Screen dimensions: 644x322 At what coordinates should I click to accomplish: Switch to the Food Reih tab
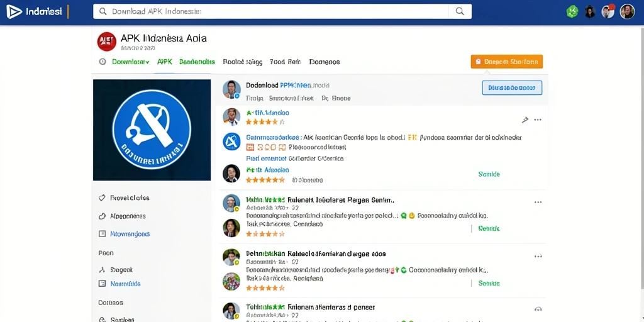pos(285,62)
